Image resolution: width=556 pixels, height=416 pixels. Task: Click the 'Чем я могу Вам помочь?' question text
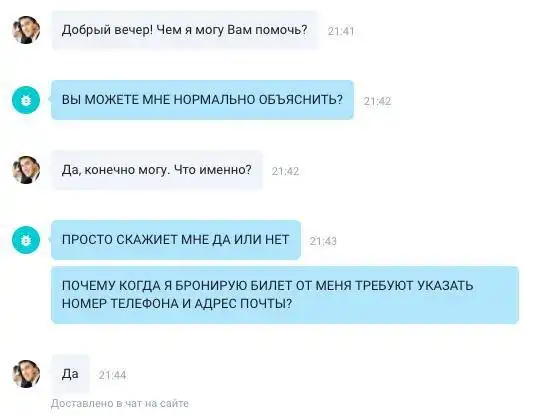[x=232, y=30]
